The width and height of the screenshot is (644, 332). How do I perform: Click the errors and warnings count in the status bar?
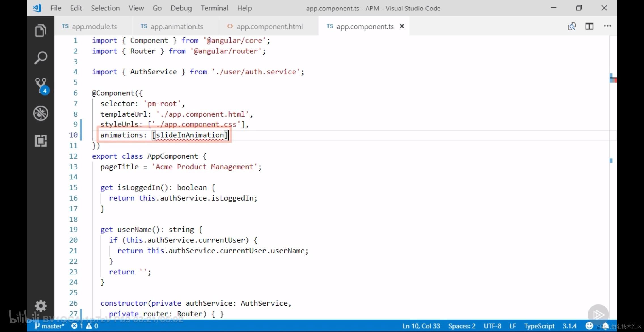[x=85, y=326]
